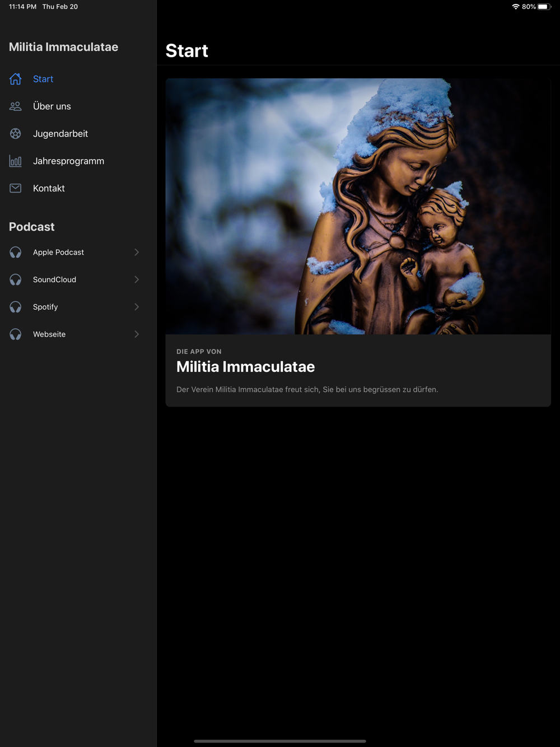
Task: Click the Madonna statue image
Action: [358, 206]
